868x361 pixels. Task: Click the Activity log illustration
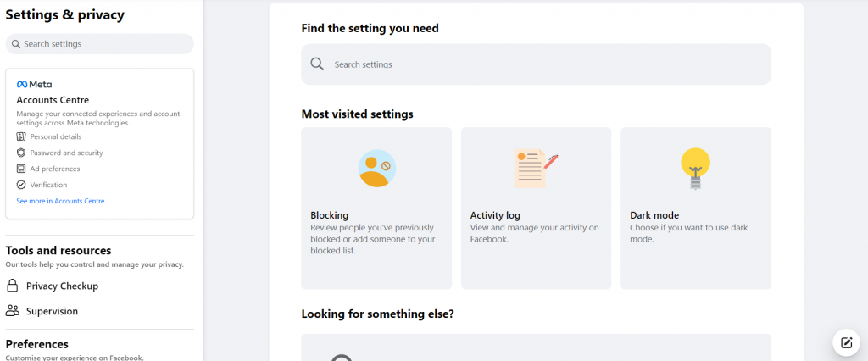click(536, 168)
